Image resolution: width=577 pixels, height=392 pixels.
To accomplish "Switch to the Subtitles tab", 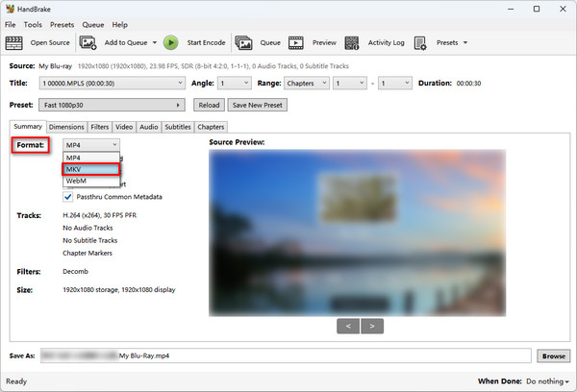I will click(x=178, y=127).
